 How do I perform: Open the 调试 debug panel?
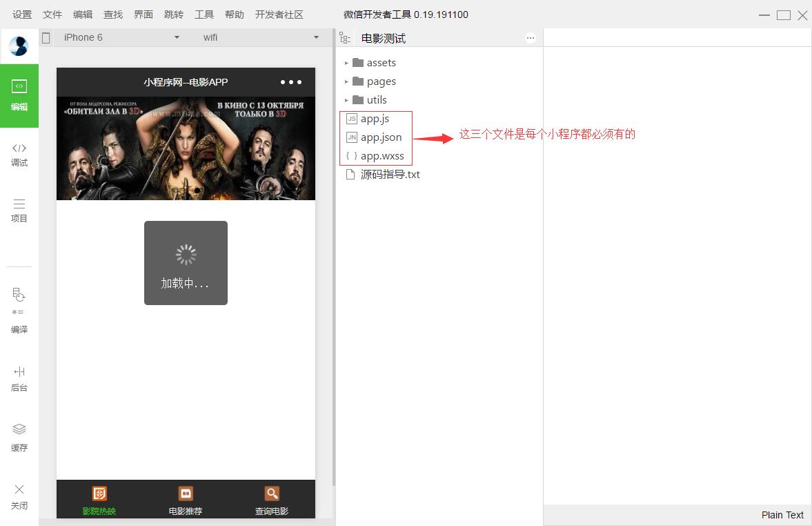pos(19,155)
